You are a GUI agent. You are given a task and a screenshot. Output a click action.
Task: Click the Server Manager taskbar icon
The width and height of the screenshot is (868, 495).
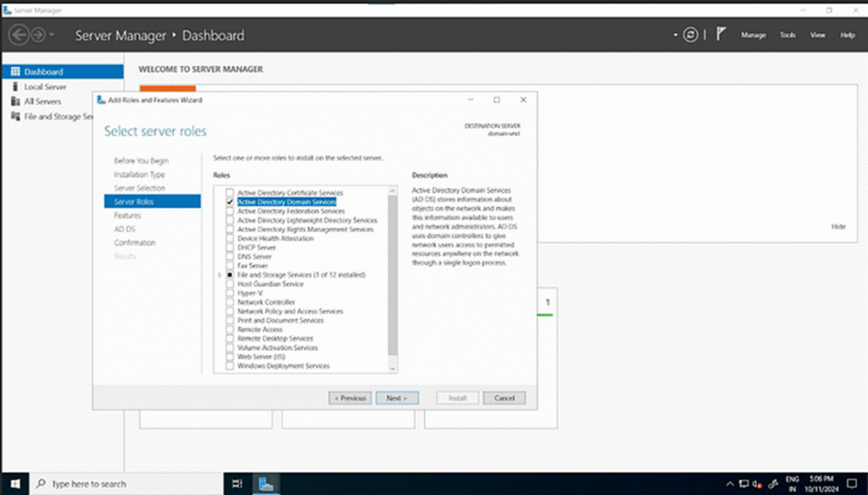(267, 484)
